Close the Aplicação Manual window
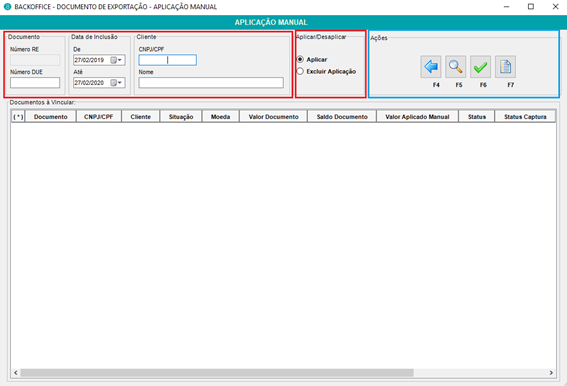Screen dimensions: 567x386 (555, 7)
